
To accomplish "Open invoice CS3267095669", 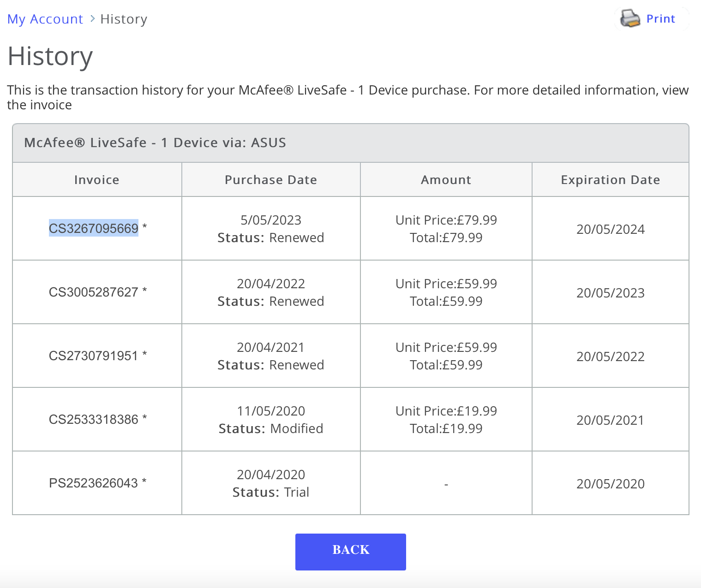I will (94, 228).
